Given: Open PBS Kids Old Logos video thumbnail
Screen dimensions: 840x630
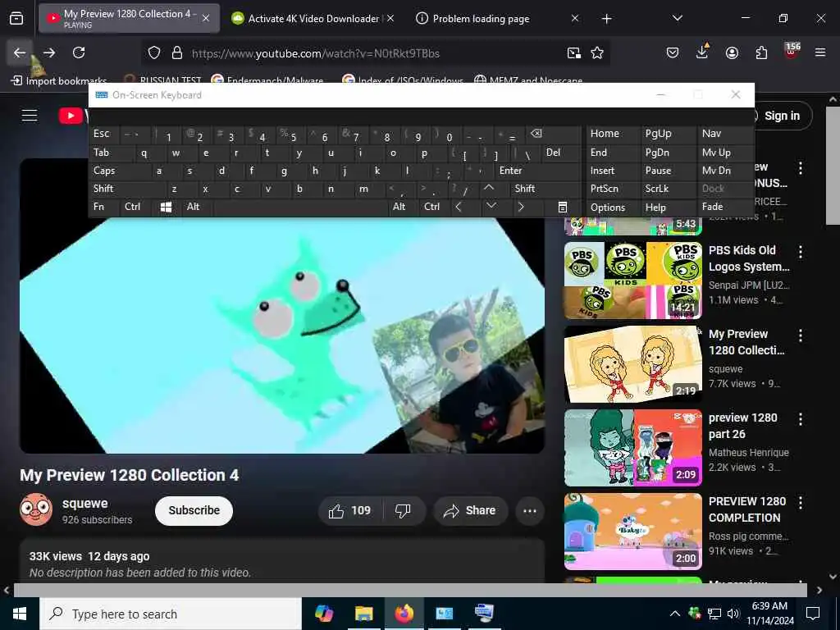Looking at the screenshot, I should [632, 281].
